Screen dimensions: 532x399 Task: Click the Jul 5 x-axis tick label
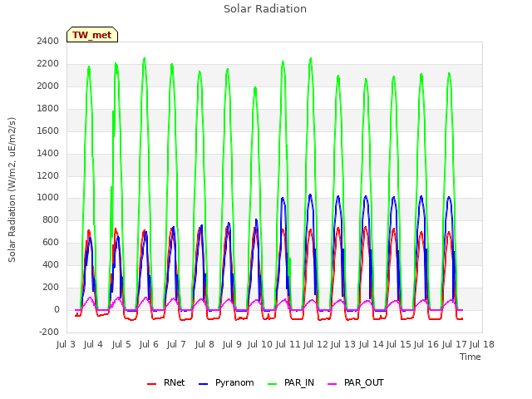coord(121,344)
